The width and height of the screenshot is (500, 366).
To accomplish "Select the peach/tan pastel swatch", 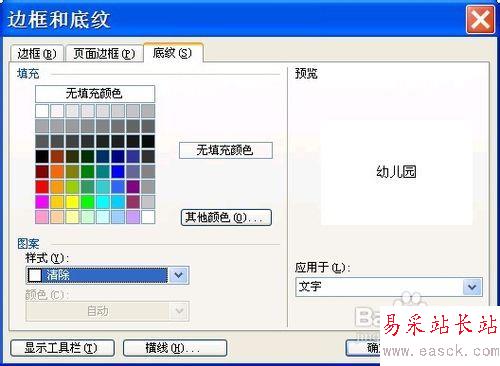I will [57, 217].
